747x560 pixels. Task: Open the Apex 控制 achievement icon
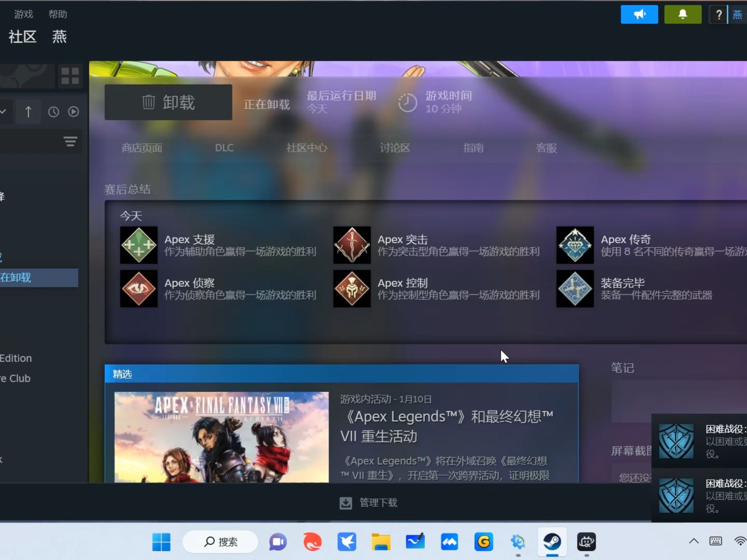[x=352, y=288]
